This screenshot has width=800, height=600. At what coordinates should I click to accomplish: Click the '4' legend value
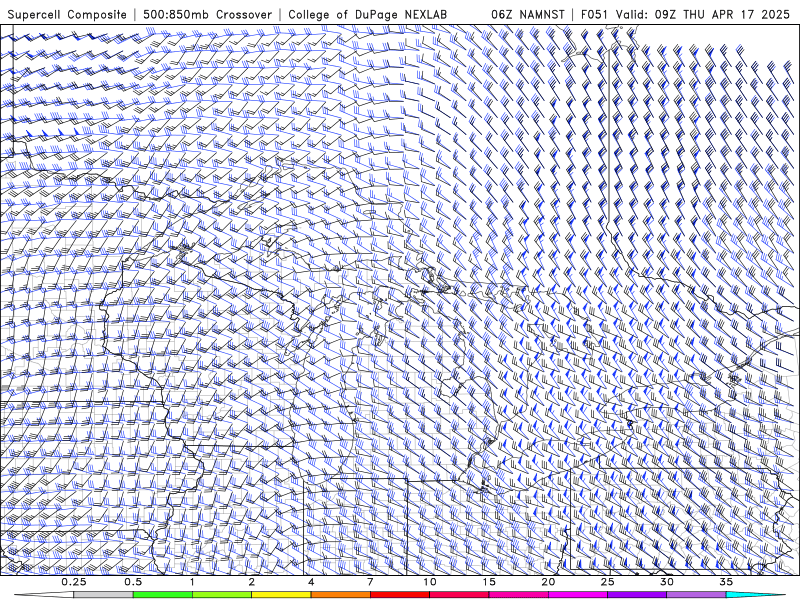311,582
